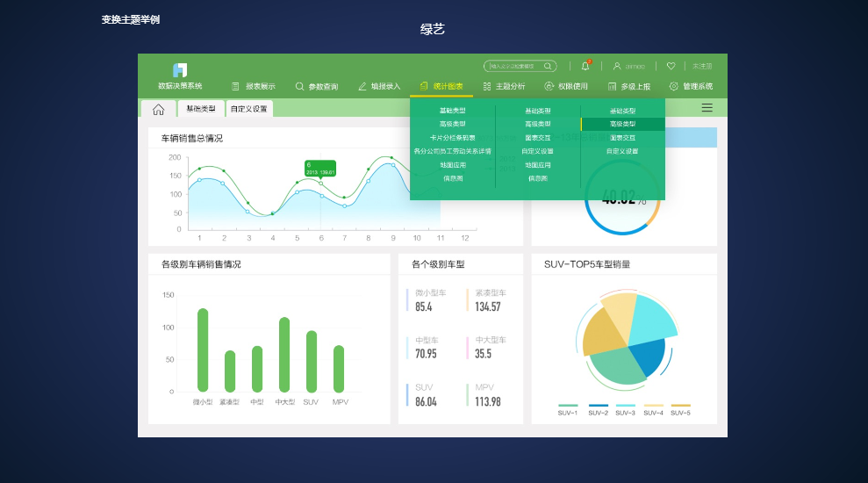Open the hamburger menu icon
The width and height of the screenshot is (868, 483).
[x=707, y=107]
